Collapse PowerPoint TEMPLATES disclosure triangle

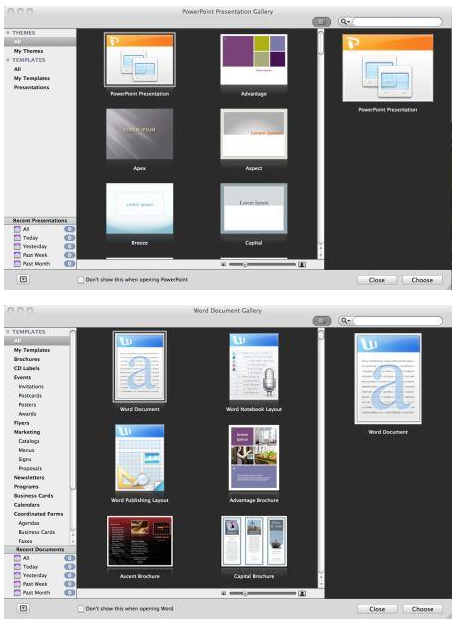coord(8,60)
